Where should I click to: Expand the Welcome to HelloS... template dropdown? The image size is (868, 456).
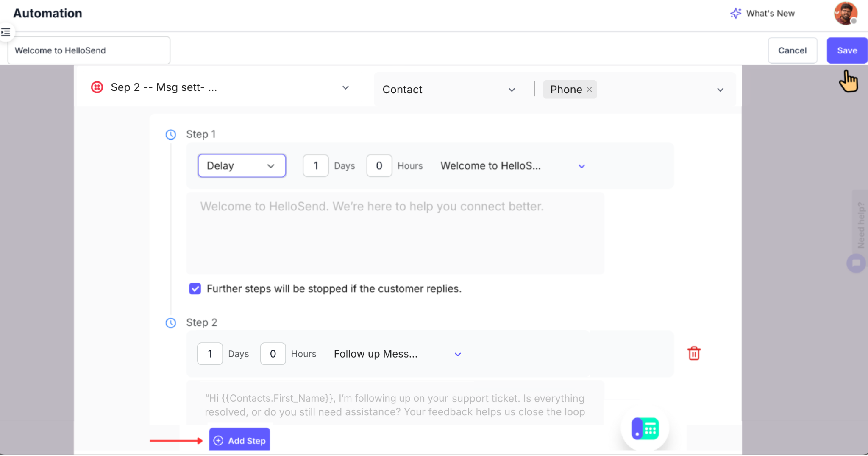[x=581, y=166]
